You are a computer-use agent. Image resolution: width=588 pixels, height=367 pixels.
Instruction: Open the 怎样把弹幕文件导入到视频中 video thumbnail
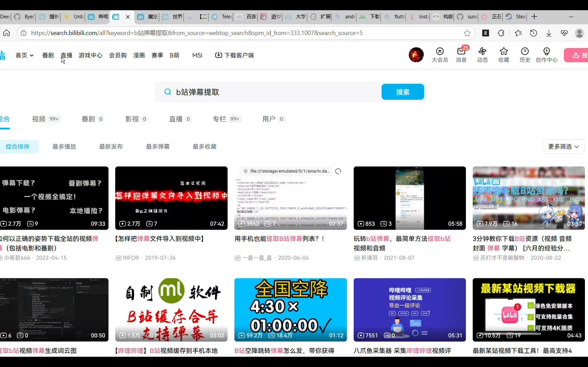point(171,198)
